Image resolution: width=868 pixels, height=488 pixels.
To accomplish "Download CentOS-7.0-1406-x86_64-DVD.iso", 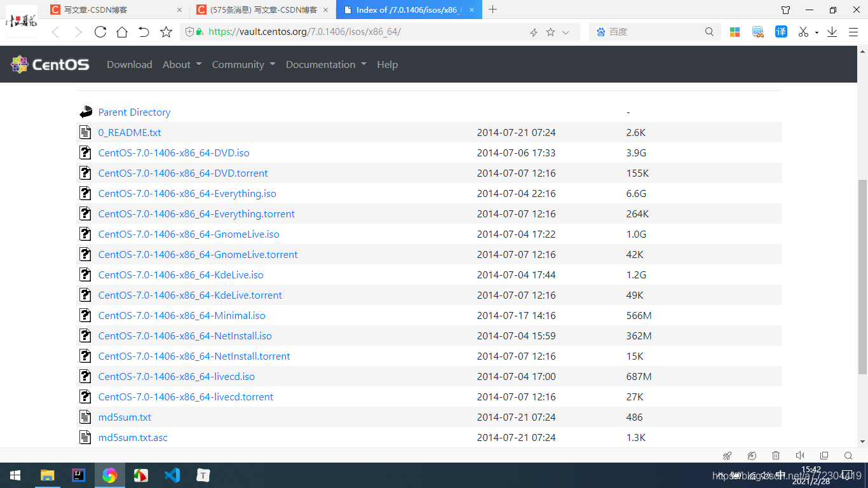I will click(x=173, y=152).
